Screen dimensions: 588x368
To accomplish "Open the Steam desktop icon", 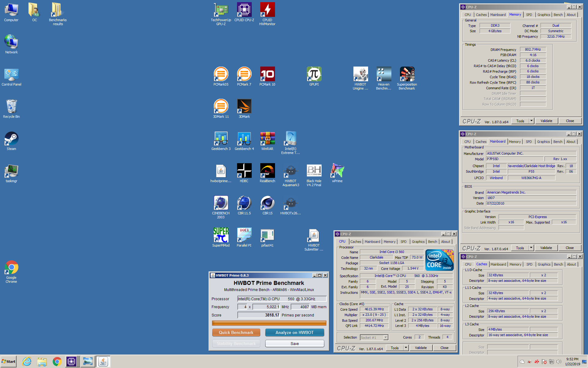I will 11,141.
